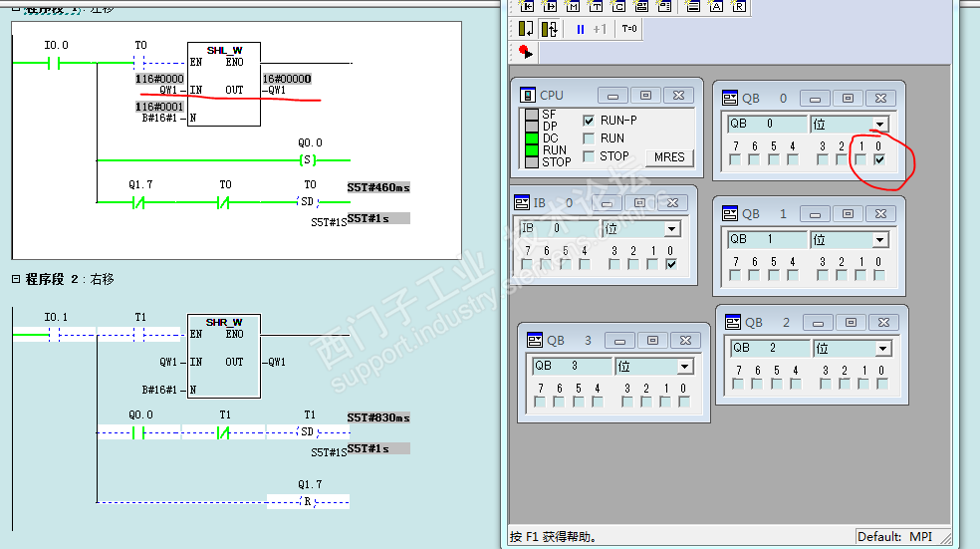Viewport: 980px width, 549px height.
Task: Click the MRES memory reset button
Action: [x=669, y=157]
